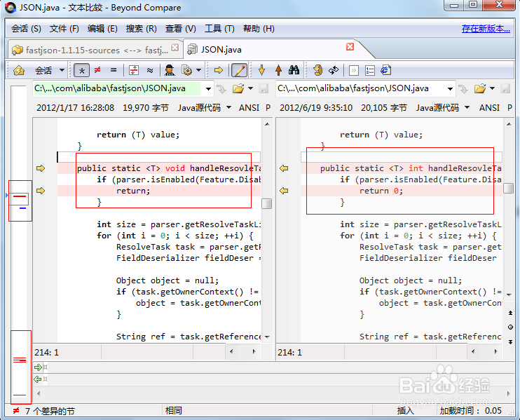Viewport: 520px width, 420px height.
Task: Toggle show same lines (=) button
Action: point(113,70)
